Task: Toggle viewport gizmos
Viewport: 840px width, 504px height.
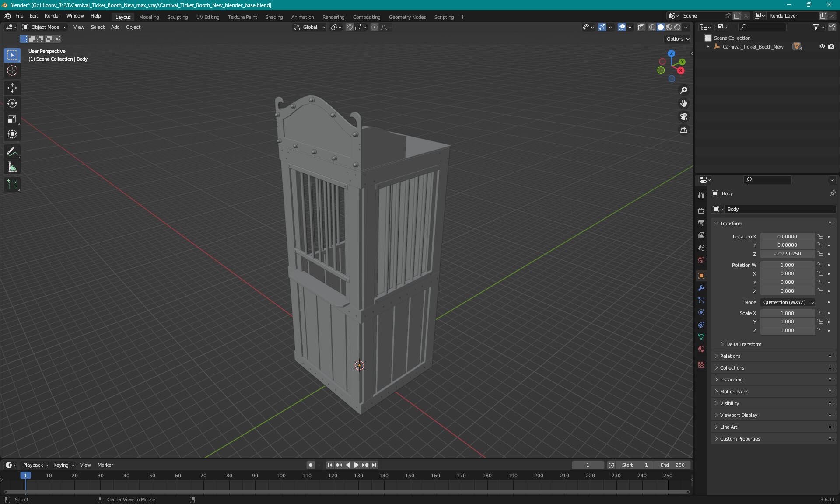Action: click(x=602, y=27)
